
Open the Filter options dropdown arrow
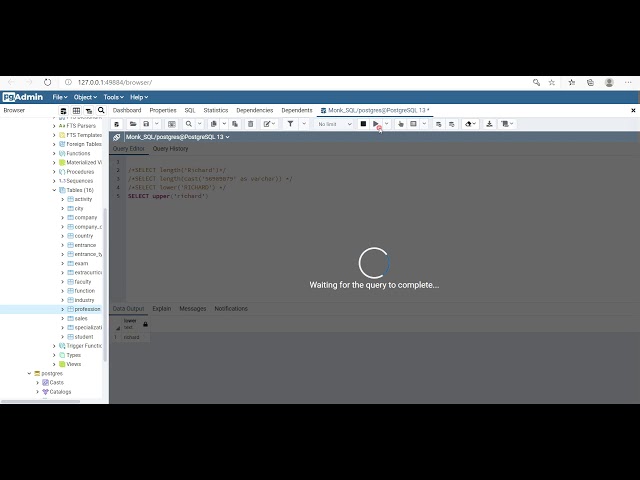coord(304,124)
